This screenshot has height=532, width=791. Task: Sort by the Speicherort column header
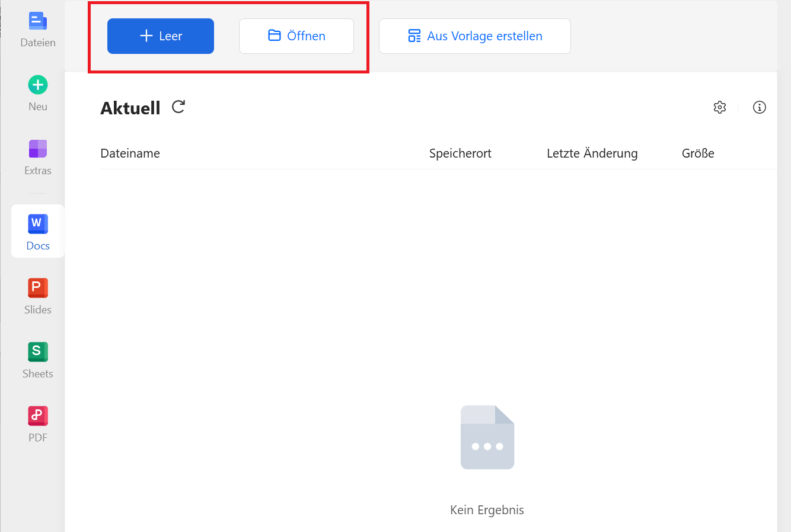click(460, 153)
